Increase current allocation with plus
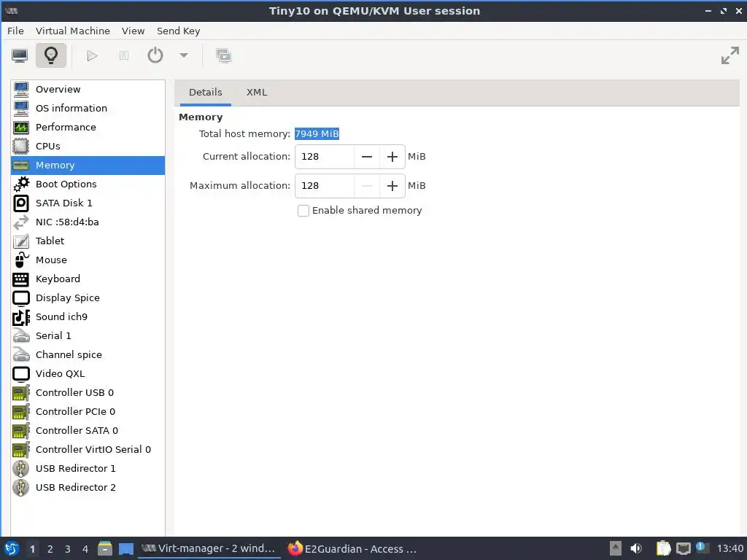 (x=392, y=157)
